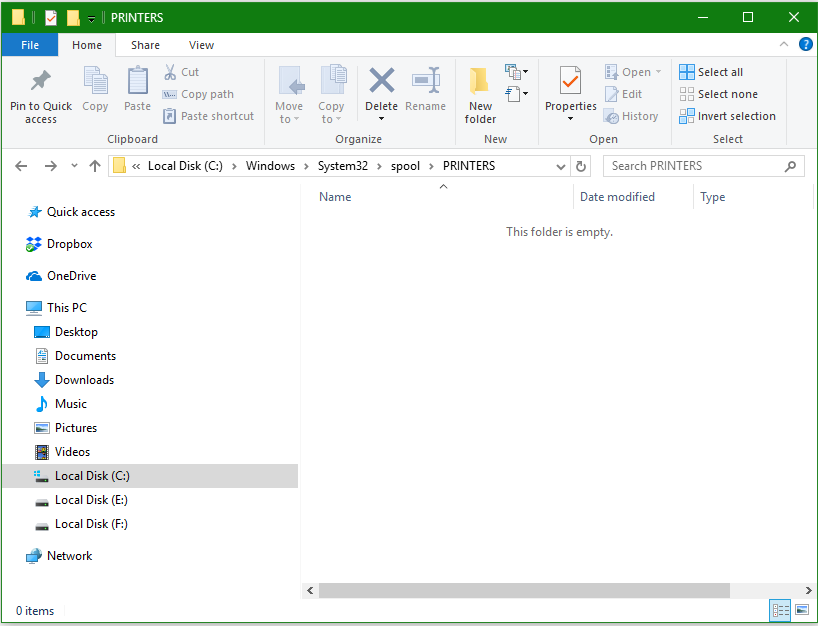Open the File menu

(30, 45)
